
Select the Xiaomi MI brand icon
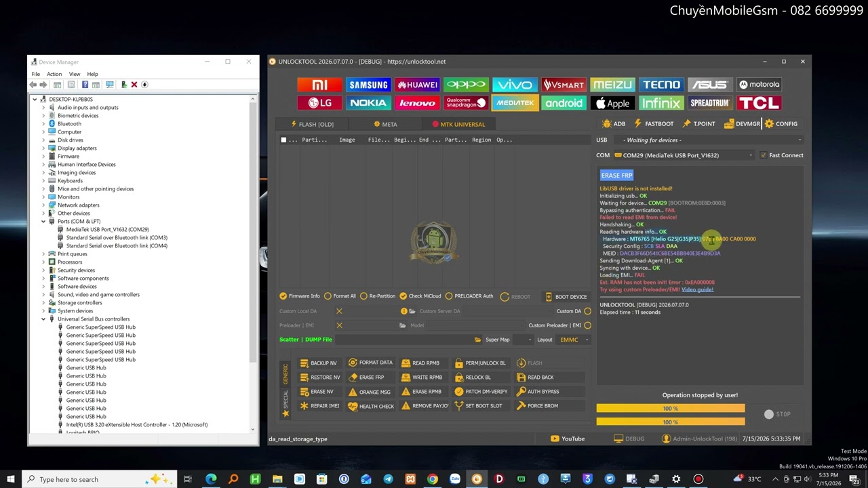pyautogui.click(x=319, y=85)
